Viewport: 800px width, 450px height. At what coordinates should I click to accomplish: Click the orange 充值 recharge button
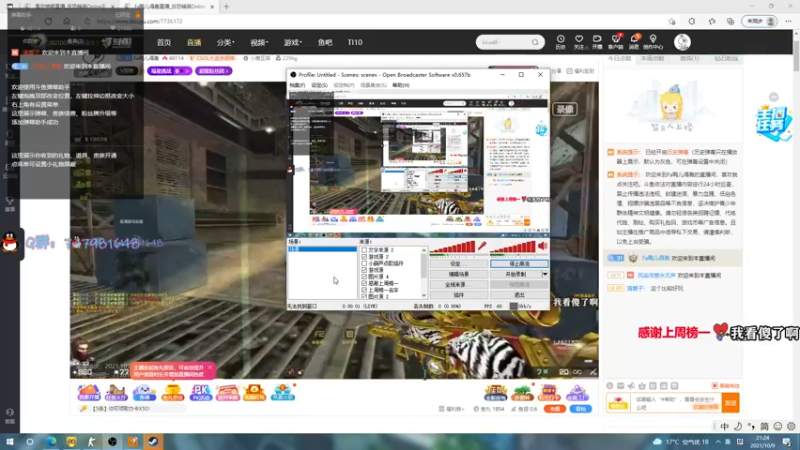(x=555, y=409)
